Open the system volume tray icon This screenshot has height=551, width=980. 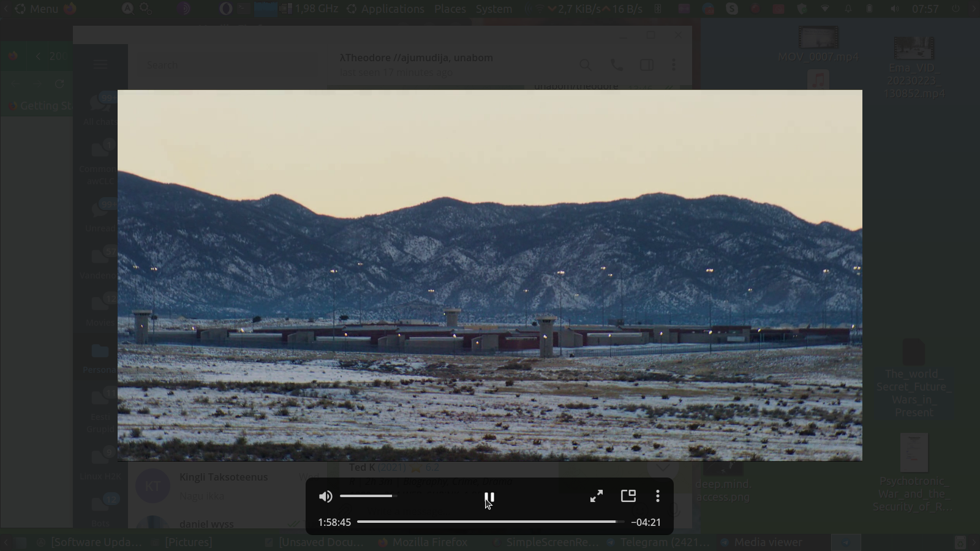[x=895, y=9]
